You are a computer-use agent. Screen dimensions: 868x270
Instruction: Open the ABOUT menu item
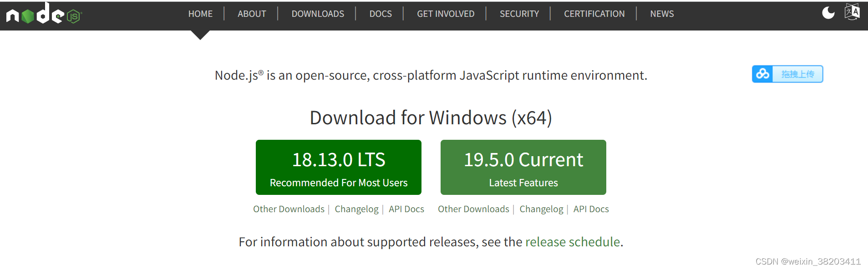[252, 14]
